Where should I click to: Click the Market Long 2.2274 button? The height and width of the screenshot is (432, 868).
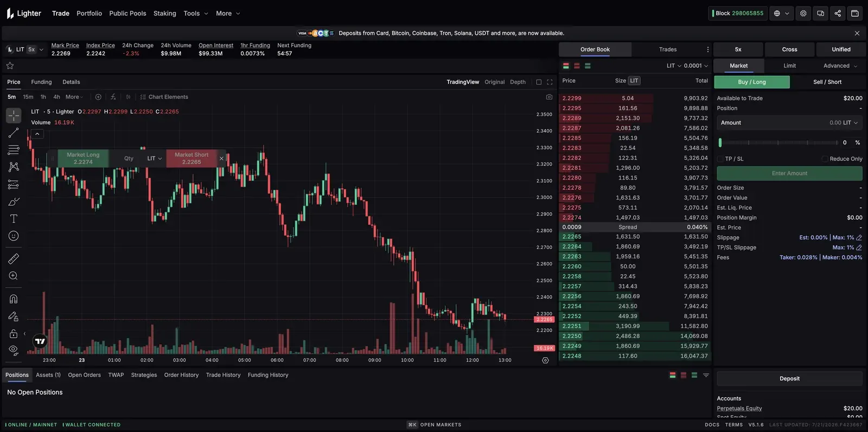pyautogui.click(x=83, y=158)
